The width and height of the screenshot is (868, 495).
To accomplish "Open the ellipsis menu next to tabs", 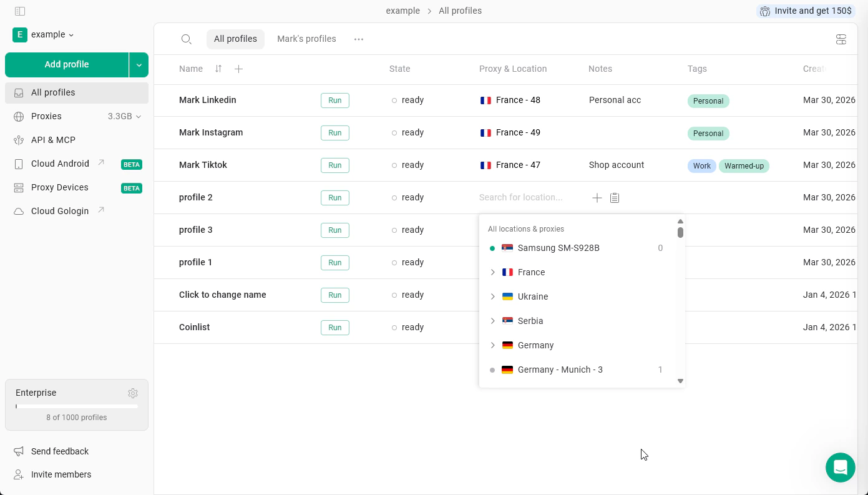I will click(x=359, y=39).
